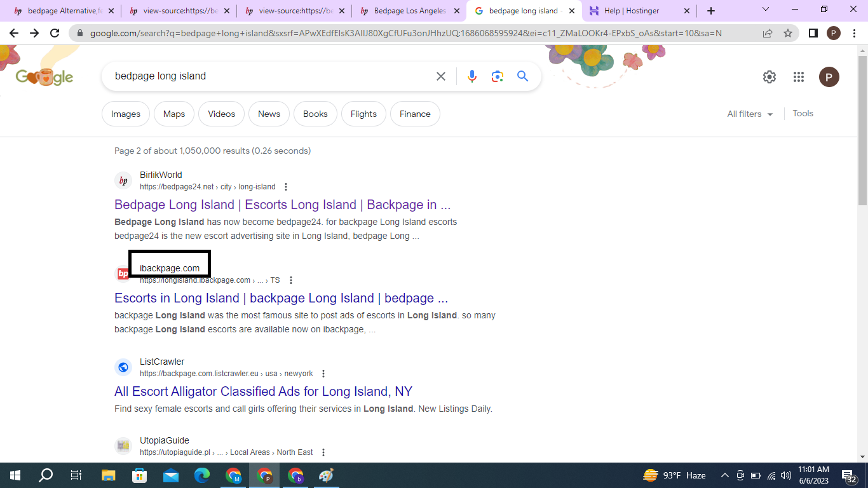Viewport: 868px width, 488px height.
Task: Return to the Google homepage logo
Action: point(44,77)
